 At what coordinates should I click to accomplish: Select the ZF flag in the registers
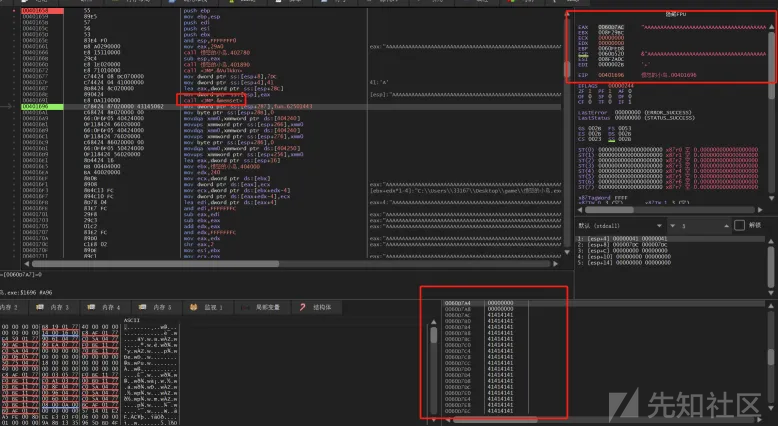[584, 91]
